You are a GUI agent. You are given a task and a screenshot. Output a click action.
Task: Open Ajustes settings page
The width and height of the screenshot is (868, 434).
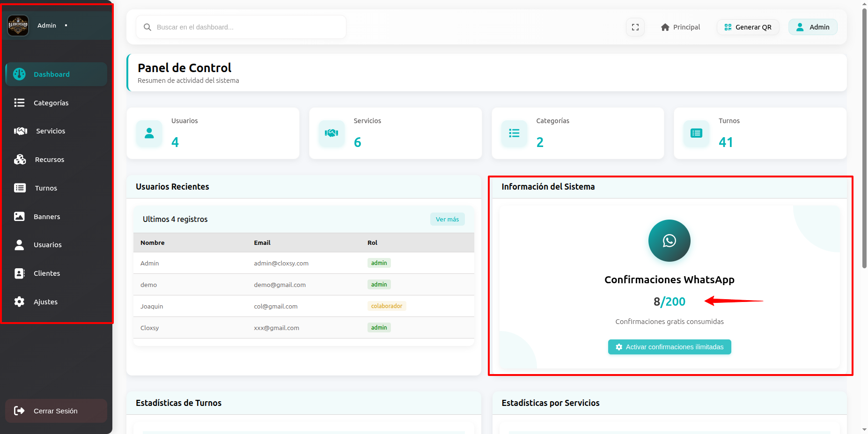click(45, 302)
